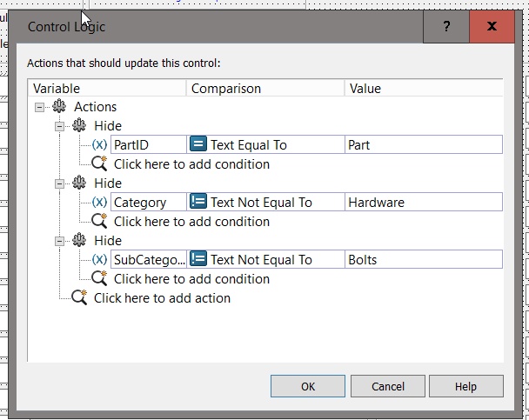Select the Hide label above PartID
The image size is (529, 420).
click(x=108, y=126)
